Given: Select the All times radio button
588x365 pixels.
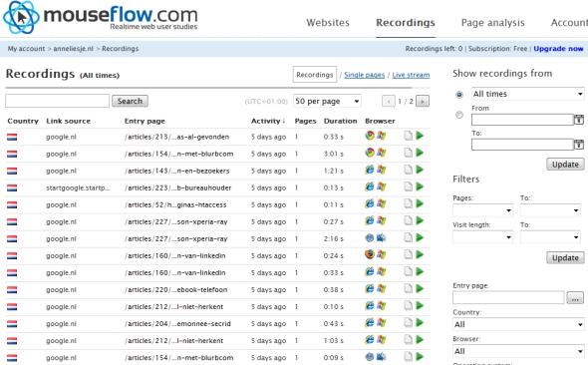Looking at the screenshot, I should tap(459, 95).
